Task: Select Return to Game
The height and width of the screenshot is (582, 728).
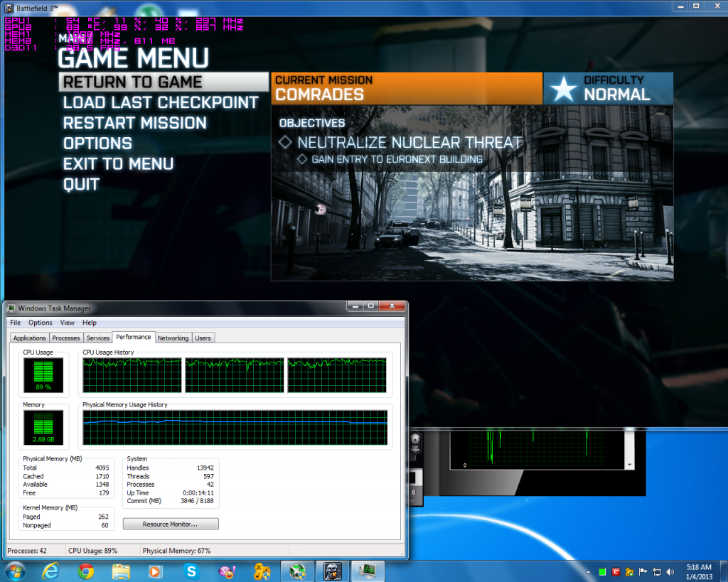Action: (164, 82)
